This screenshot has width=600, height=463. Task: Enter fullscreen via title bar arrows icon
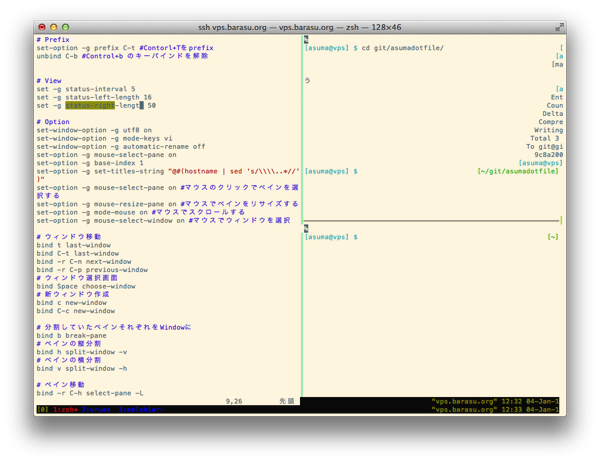click(x=559, y=27)
